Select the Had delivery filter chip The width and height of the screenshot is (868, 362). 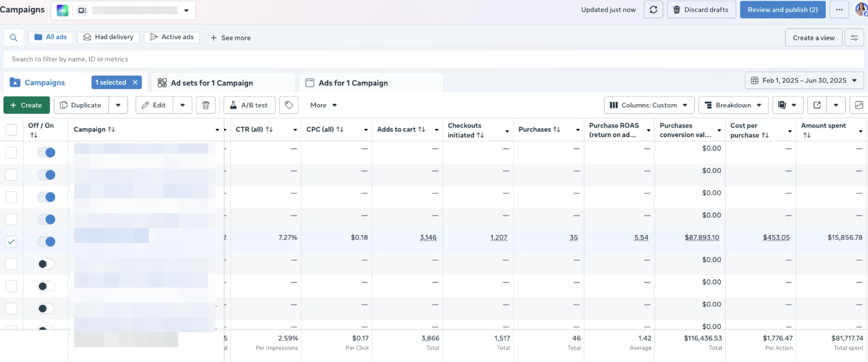coord(108,37)
